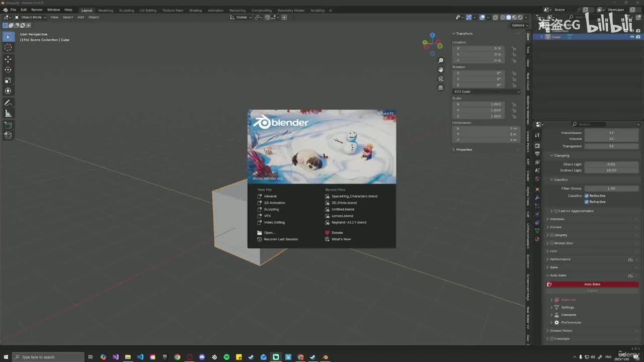Toggle the Reflective caustics checkbox
This screenshot has height=362, width=644.
tap(587, 196)
